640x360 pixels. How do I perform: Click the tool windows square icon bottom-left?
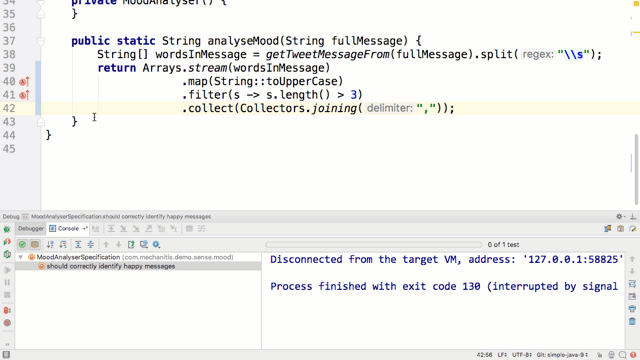tap(6, 355)
